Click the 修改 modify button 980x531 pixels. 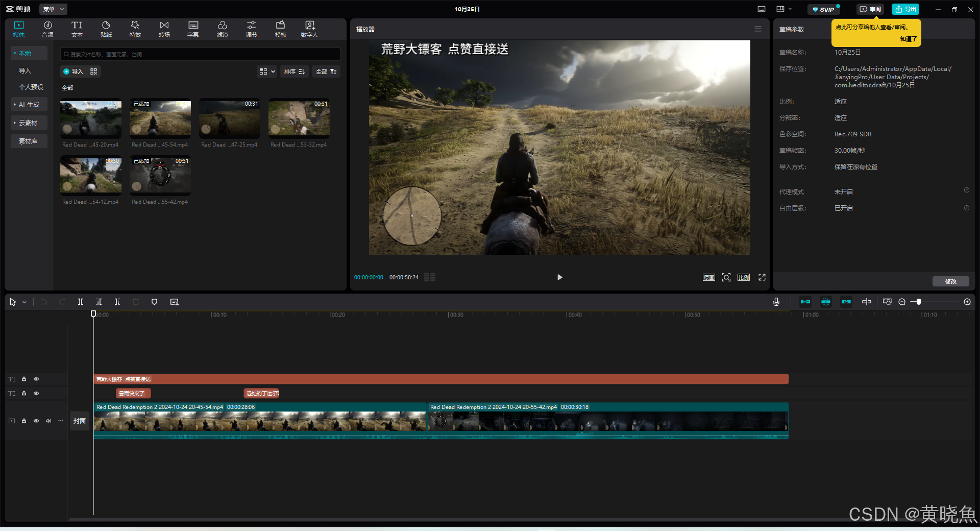[x=950, y=281]
